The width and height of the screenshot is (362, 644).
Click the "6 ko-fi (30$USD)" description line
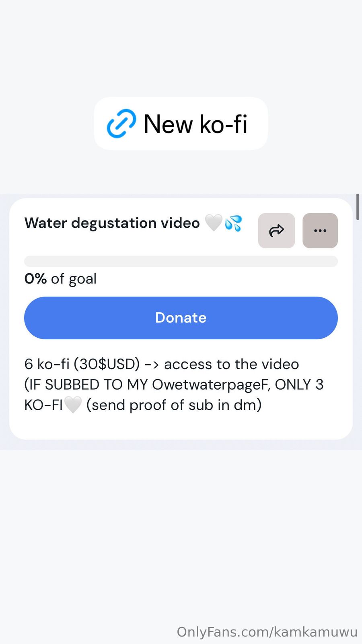click(x=82, y=364)
